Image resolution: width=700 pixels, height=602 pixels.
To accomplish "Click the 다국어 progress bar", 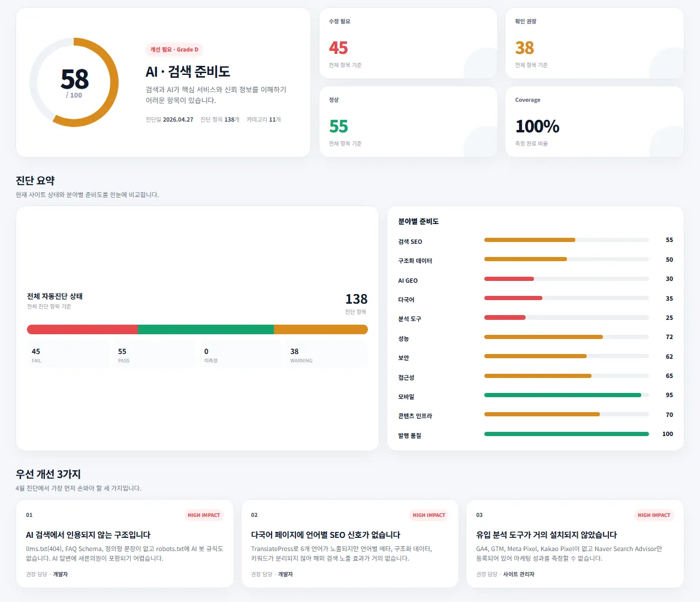I will pyautogui.click(x=566, y=298).
